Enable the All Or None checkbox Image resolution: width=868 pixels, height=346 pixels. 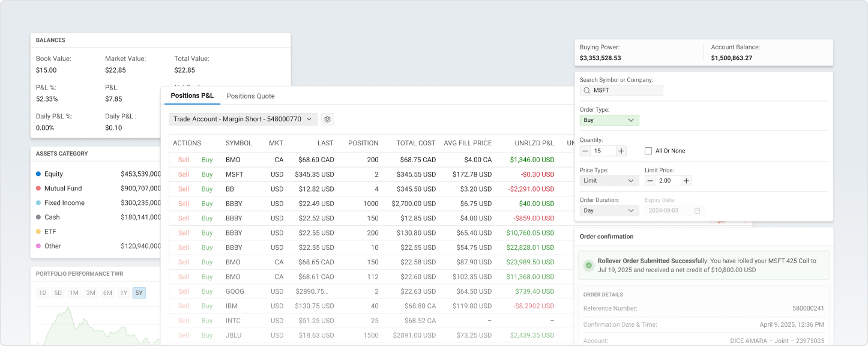(x=648, y=151)
